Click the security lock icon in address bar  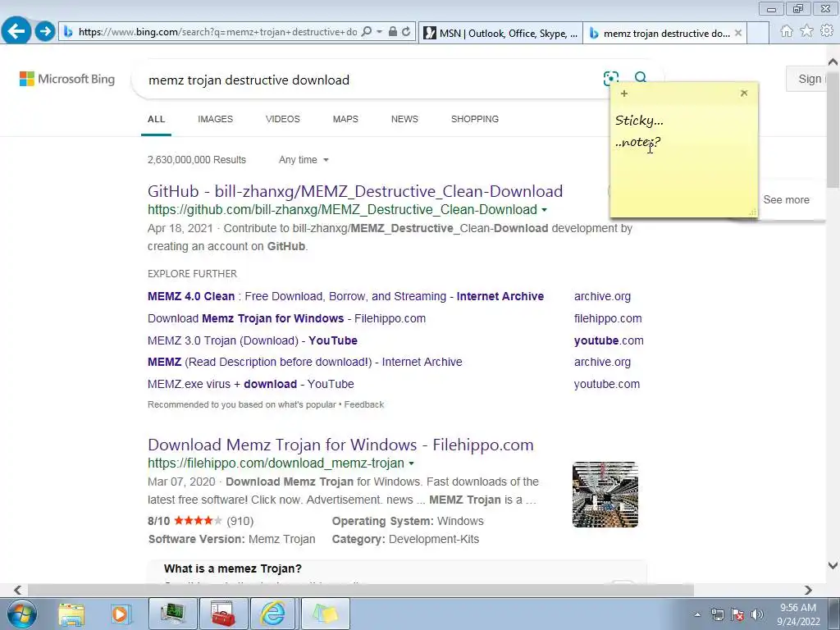[x=393, y=32]
